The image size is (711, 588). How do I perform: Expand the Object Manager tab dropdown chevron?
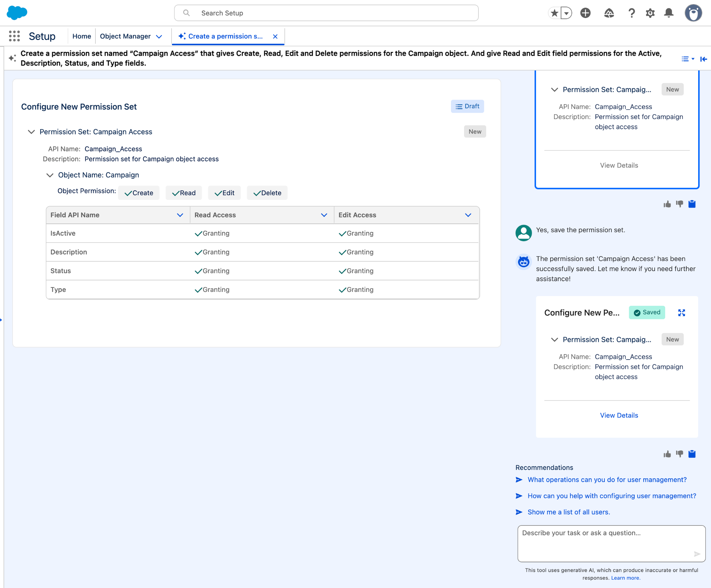[159, 36]
